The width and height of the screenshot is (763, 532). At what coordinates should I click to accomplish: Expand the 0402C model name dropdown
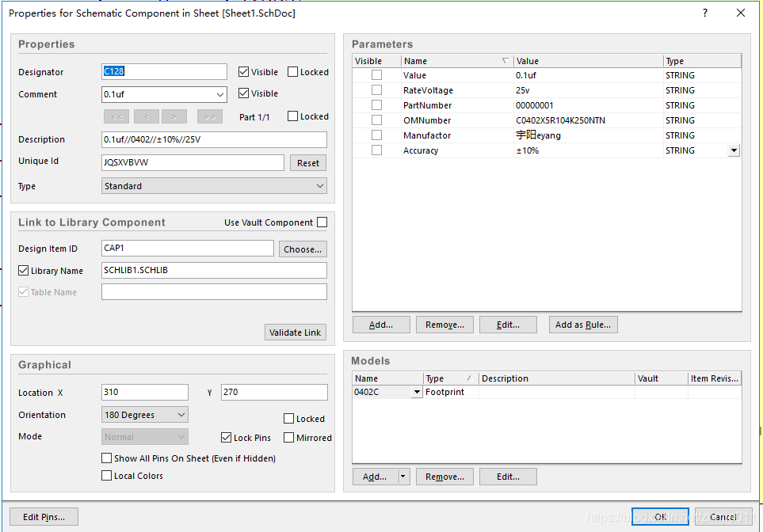(416, 392)
